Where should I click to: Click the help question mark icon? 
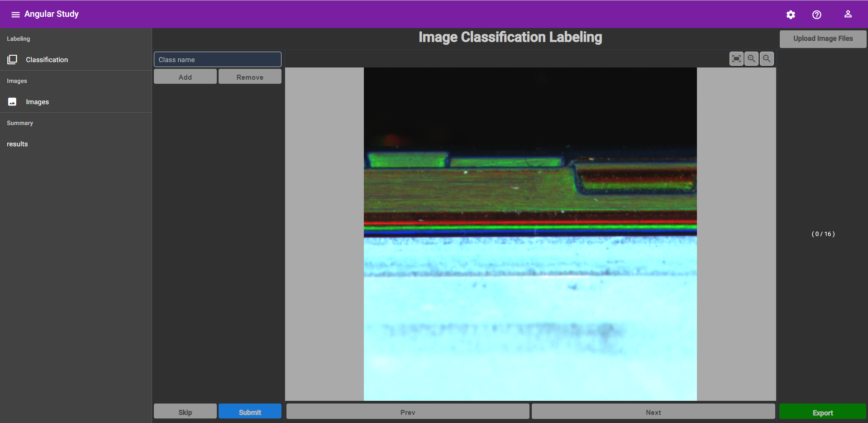pos(817,14)
